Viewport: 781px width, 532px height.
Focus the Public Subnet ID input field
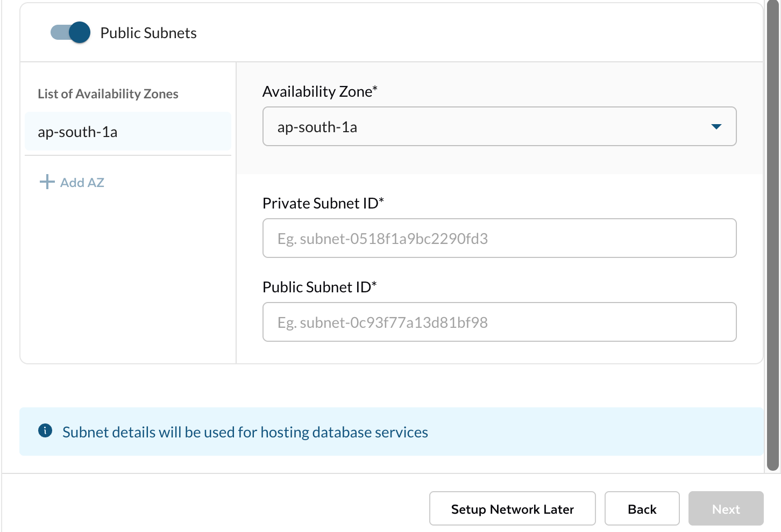point(499,322)
